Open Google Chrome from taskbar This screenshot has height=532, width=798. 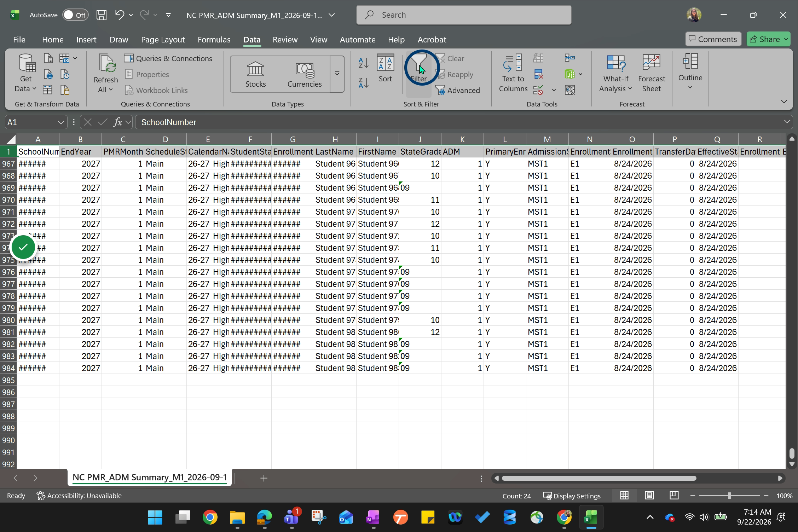tap(210, 517)
